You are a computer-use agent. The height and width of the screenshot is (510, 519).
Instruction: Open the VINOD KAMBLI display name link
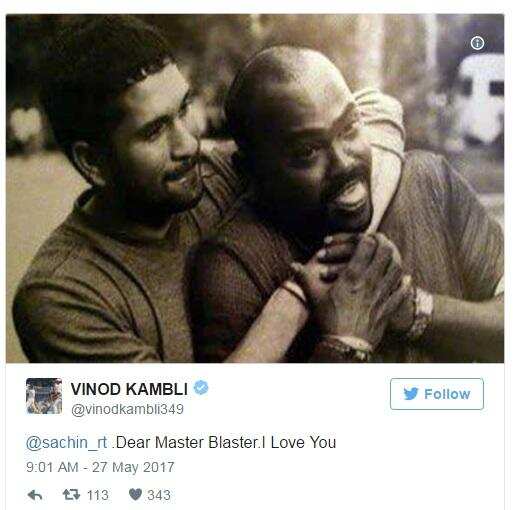coord(129,389)
